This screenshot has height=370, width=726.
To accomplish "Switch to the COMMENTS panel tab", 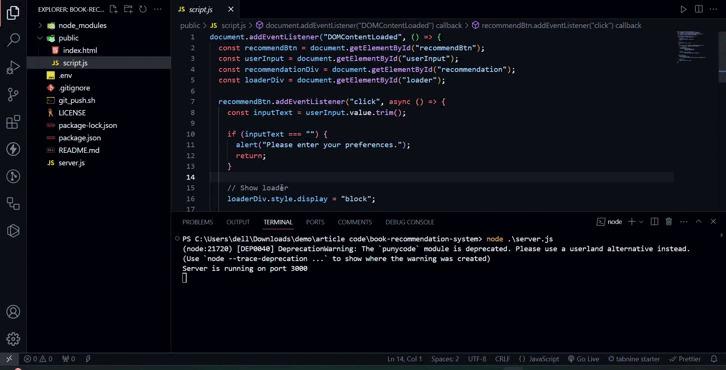I will tap(355, 222).
